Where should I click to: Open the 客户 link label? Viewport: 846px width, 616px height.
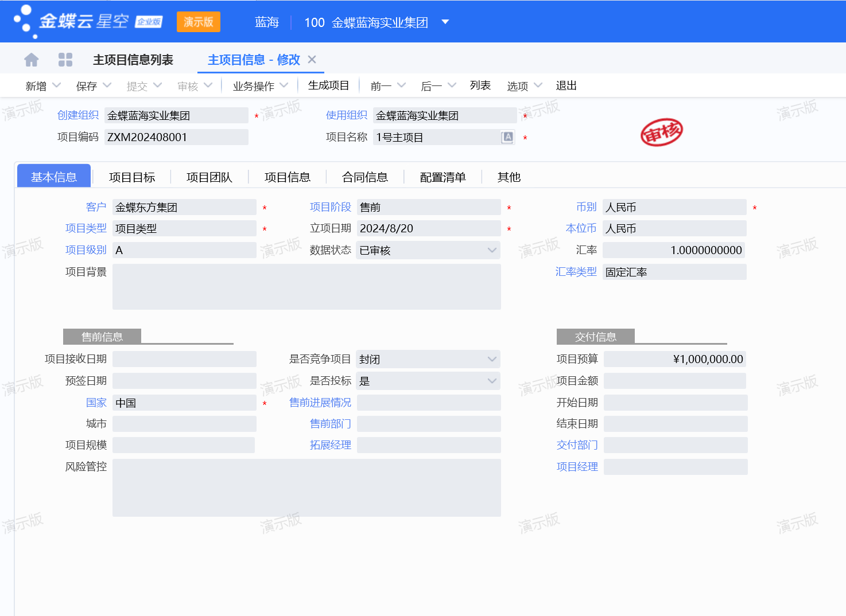[x=96, y=207]
